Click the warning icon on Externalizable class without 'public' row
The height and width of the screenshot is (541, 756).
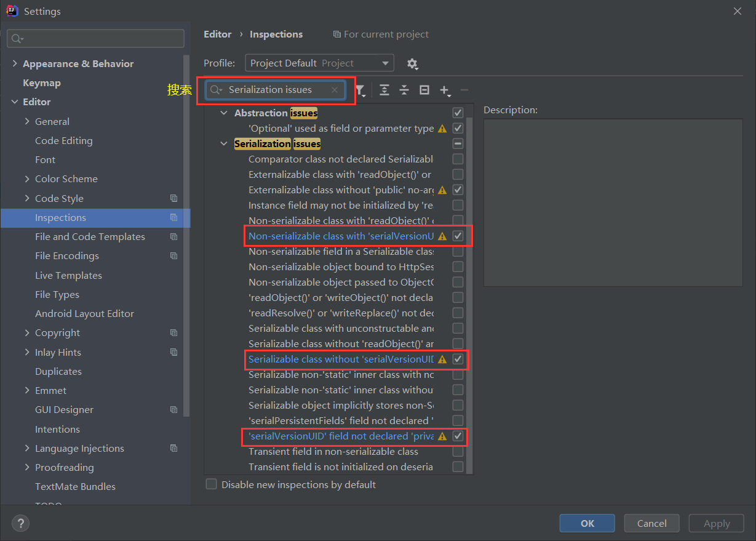[x=442, y=190]
